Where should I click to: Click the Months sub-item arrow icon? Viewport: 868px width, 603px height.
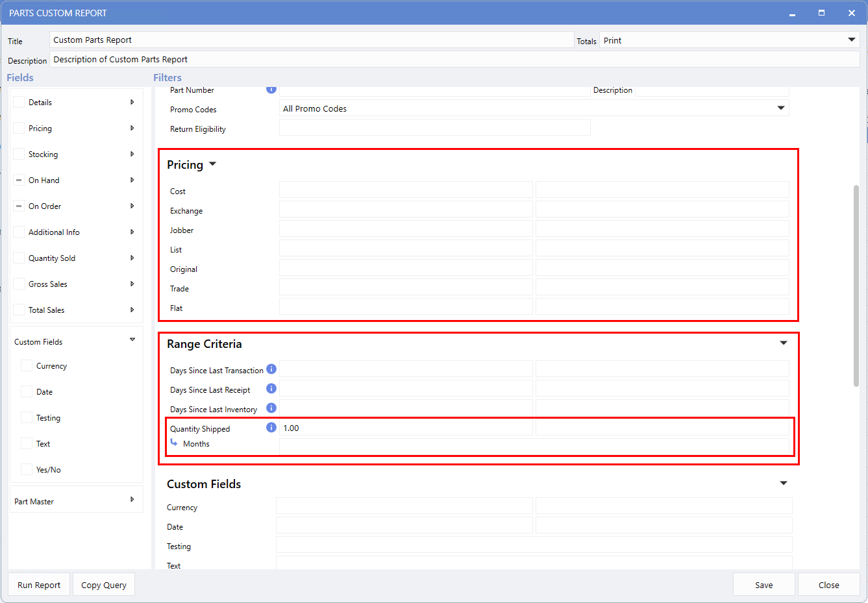coord(174,443)
